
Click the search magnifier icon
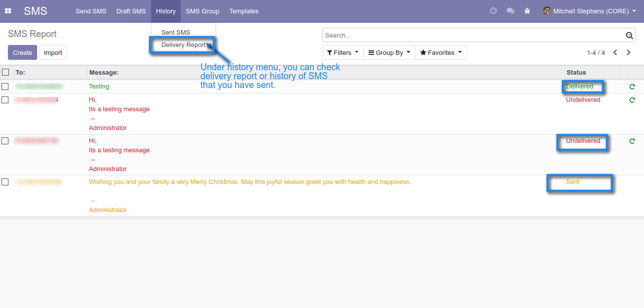pyautogui.click(x=629, y=35)
